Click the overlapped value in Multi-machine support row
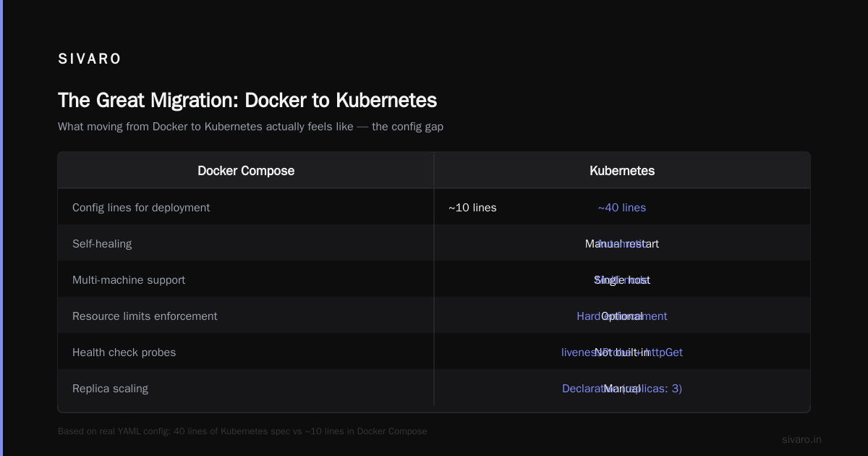Viewport: 868px width, 456px height. [622, 280]
